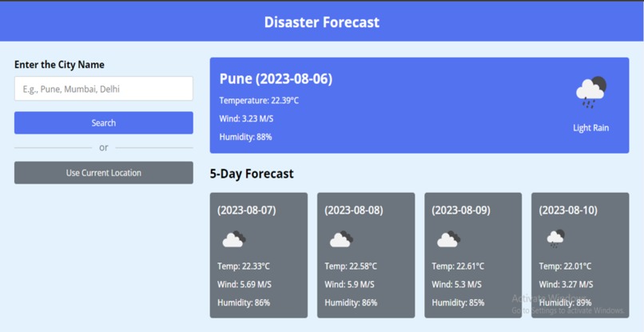Click Humidity: 85% value
The image size is (644, 332).
click(x=458, y=302)
